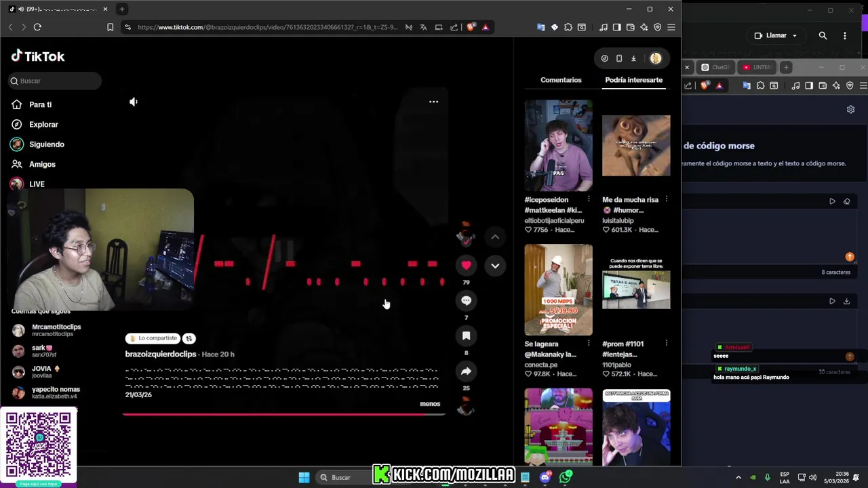This screenshot has height=488, width=868.
Task: Click TikTok download desktop app icon
Action: pos(633,58)
